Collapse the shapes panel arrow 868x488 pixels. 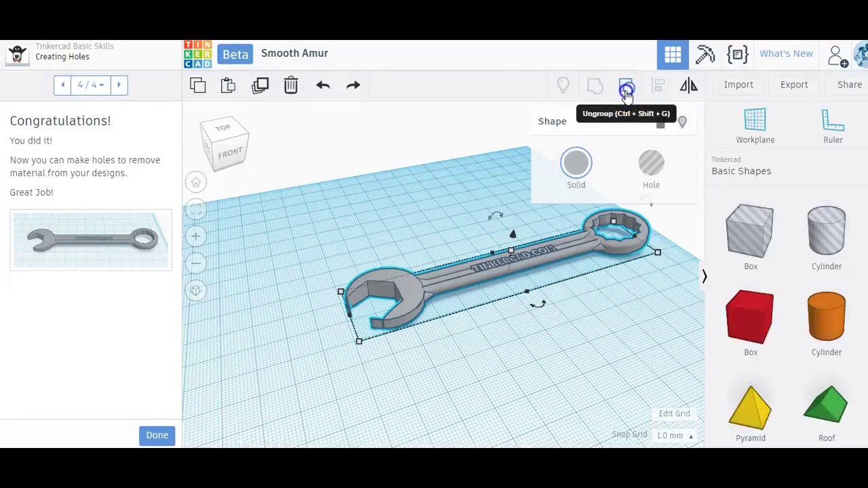tap(704, 276)
